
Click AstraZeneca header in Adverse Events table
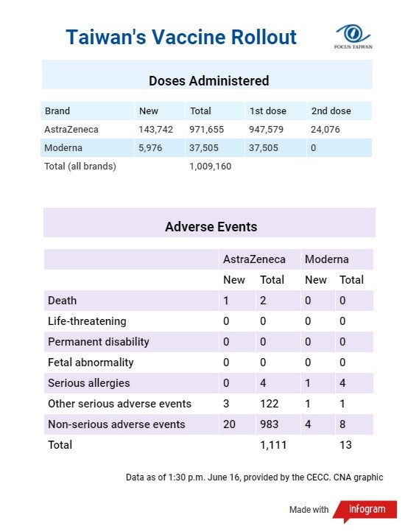tap(254, 259)
